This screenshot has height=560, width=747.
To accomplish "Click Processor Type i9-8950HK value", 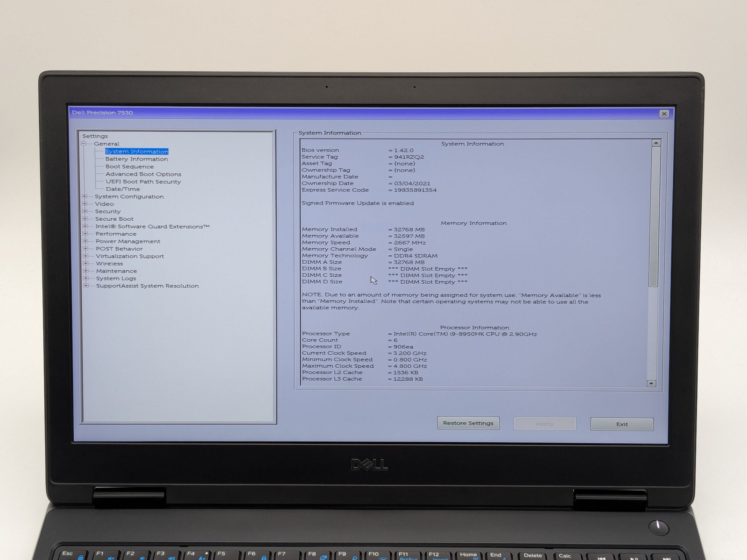I will pos(465,334).
